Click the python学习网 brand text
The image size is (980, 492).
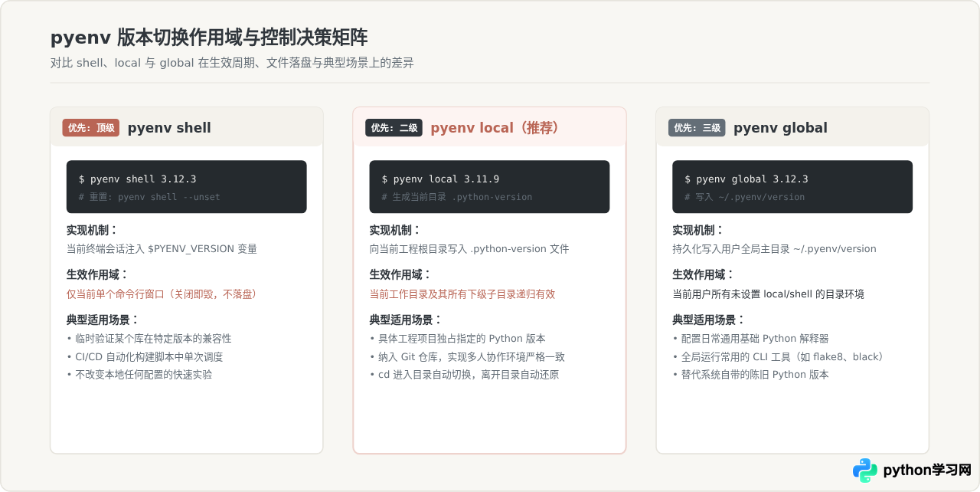click(x=927, y=470)
